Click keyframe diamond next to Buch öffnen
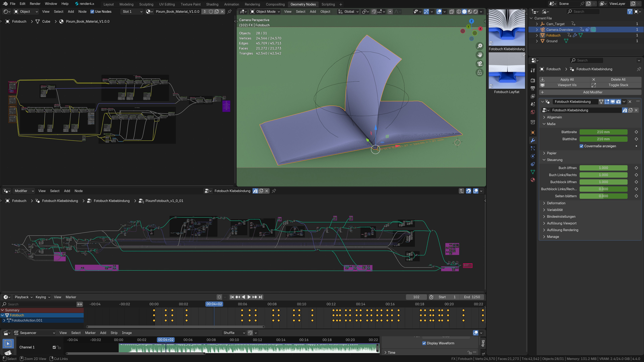The width and height of the screenshot is (644, 362). click(x=636, y=168)
